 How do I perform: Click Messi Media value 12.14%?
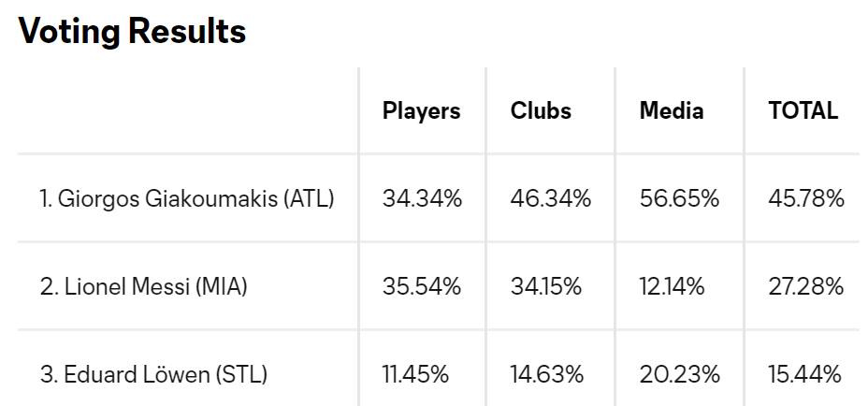coord(672,286)
